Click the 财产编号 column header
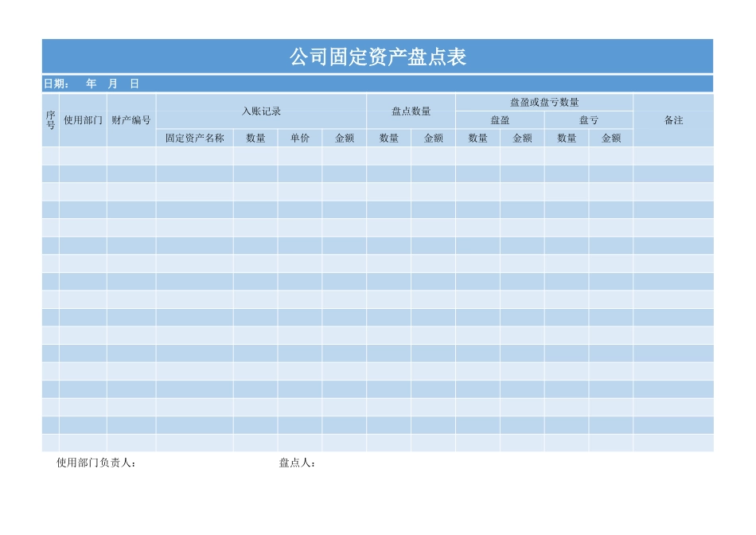Viewport: 756px width, 535px height. click(131, 120)
